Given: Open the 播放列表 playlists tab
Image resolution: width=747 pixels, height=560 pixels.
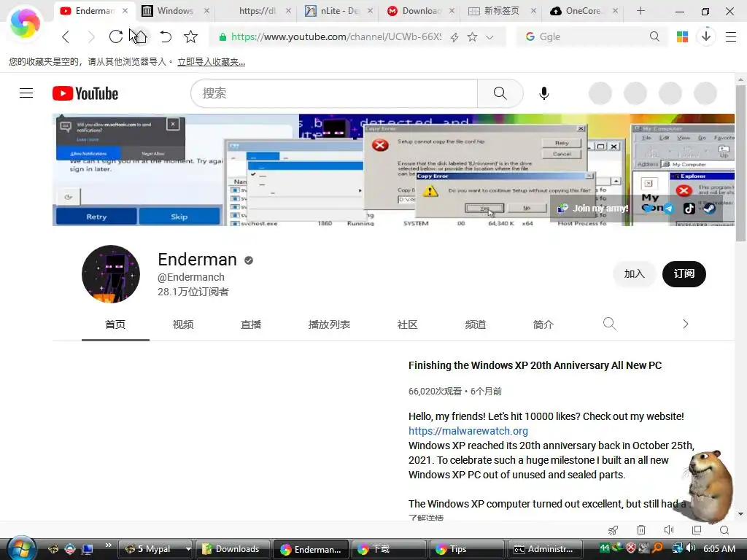Looking at the screenshot, I should tap(329, 324).
